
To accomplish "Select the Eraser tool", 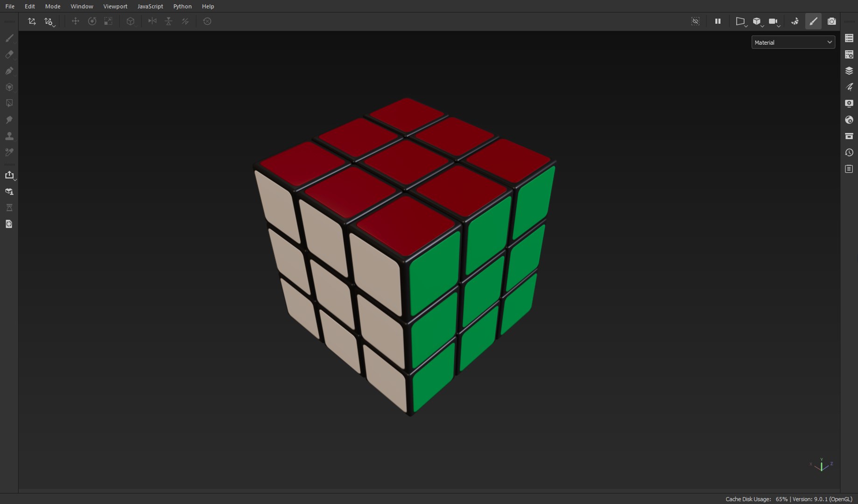I will pyautogui.click(x=9, y=55).
